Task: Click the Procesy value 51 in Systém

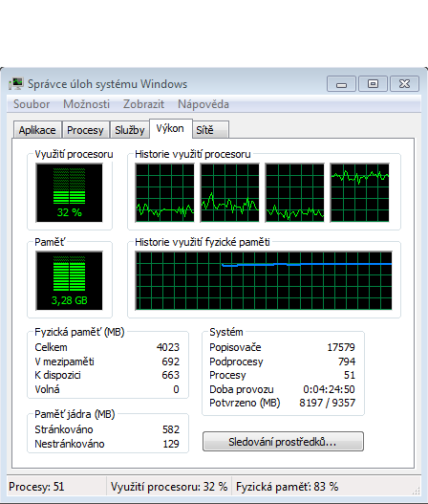Action: (x=350, y=375)
